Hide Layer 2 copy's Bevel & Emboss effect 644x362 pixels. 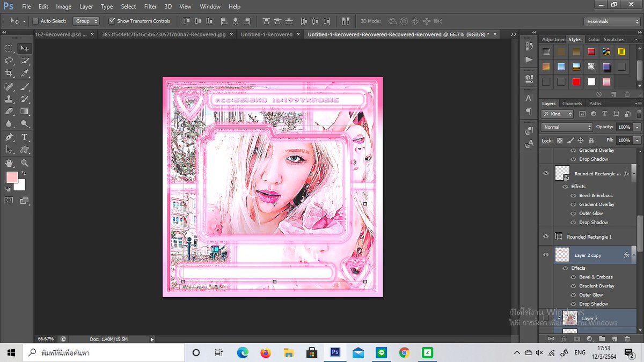coord(573,277)
